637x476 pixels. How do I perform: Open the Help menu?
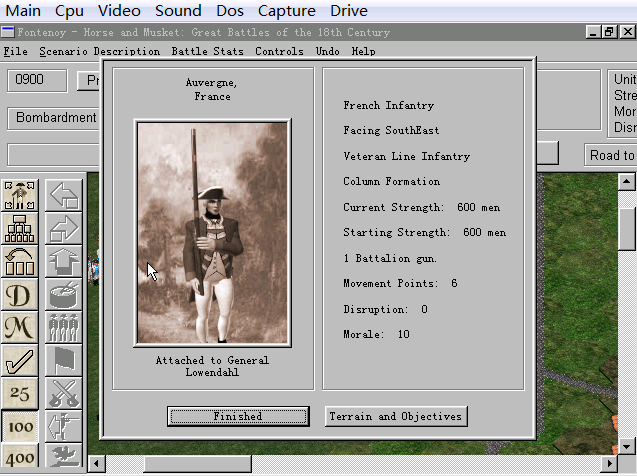click(x=363, y=51)
